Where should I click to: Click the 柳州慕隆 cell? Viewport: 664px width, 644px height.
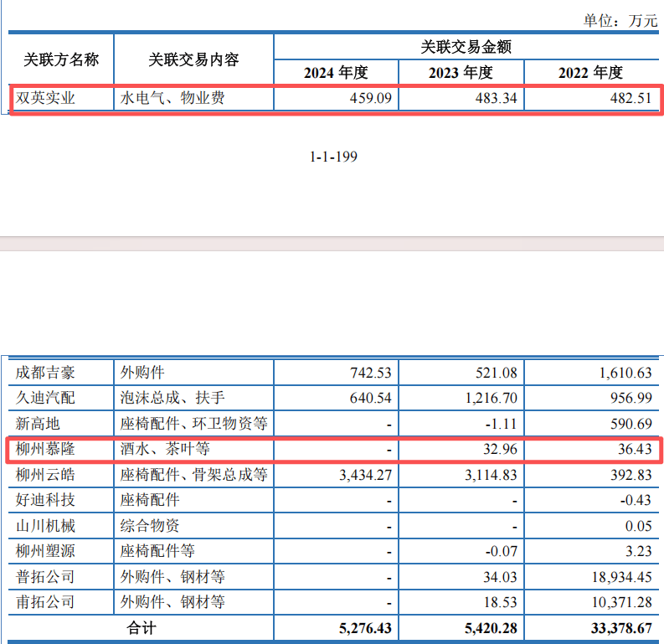pyautogui.click(x=45, y=450)
